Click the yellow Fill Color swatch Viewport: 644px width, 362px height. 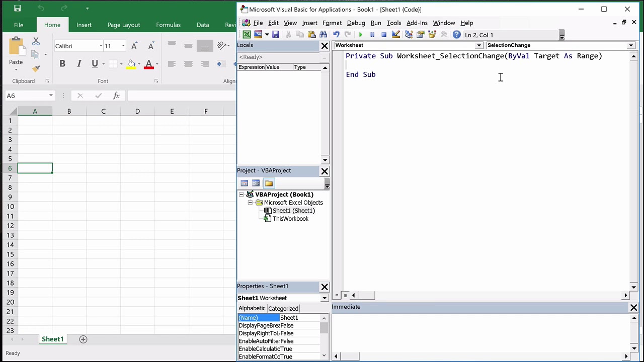coord(131,64)
